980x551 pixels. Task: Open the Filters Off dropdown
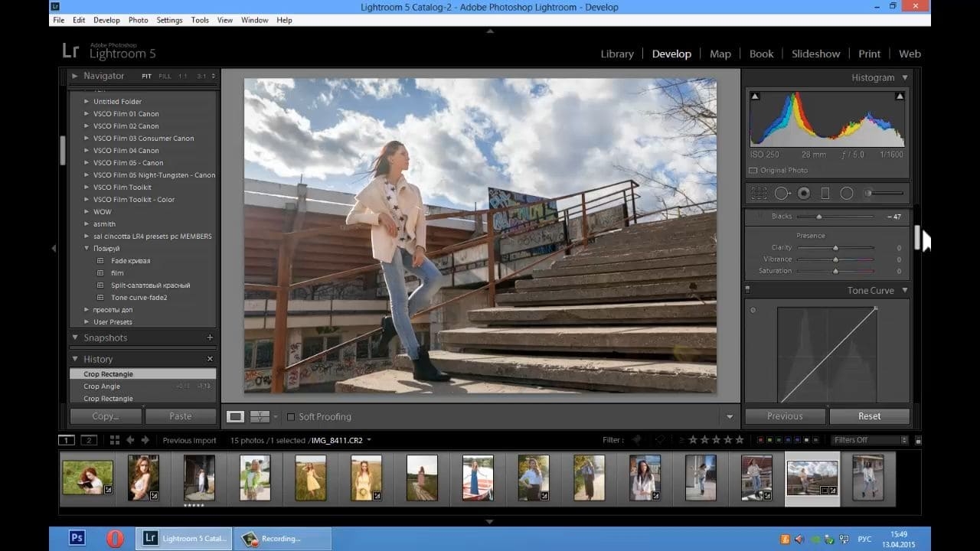point(870,440)
